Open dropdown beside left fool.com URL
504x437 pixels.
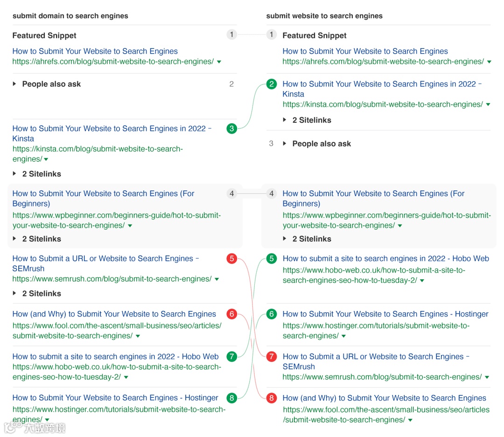[138, 336]
